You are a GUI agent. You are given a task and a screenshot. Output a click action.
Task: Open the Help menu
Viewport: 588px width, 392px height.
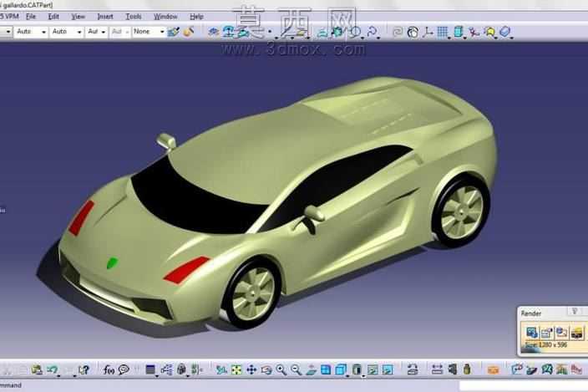tap(196, 17)
